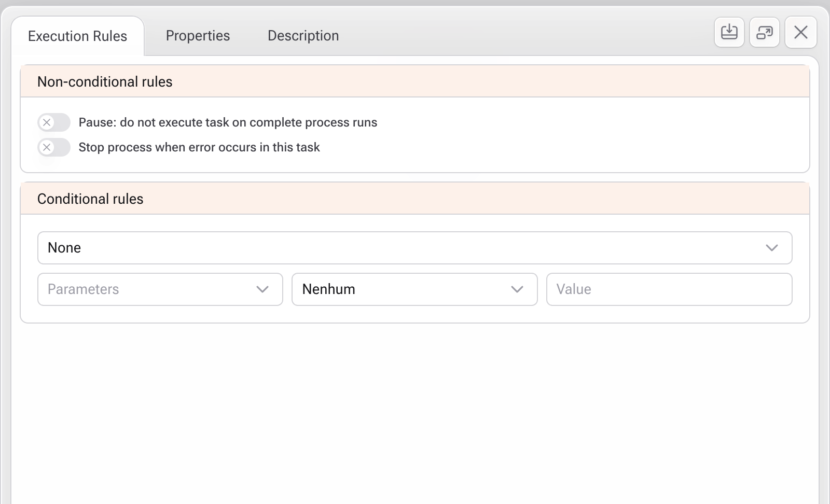Screen dimensions: 830x504
Task: Close the panel with the X icon
Action: tap(800, 32)
